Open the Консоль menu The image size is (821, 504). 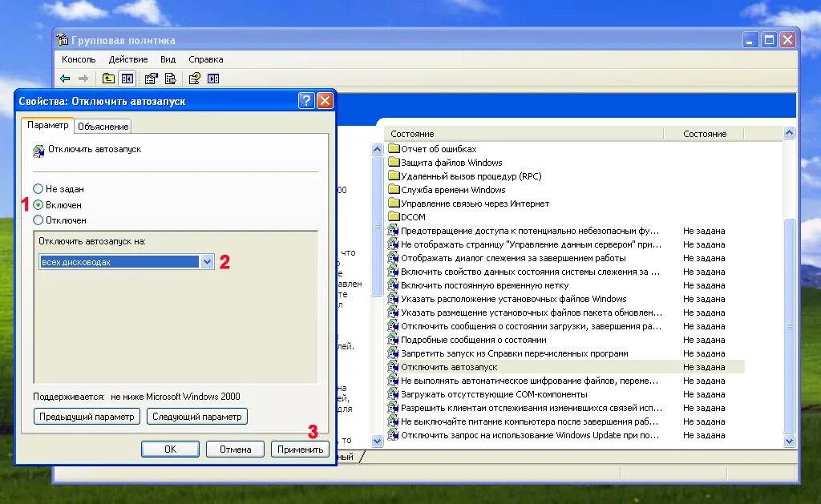(x=79, y=59)
